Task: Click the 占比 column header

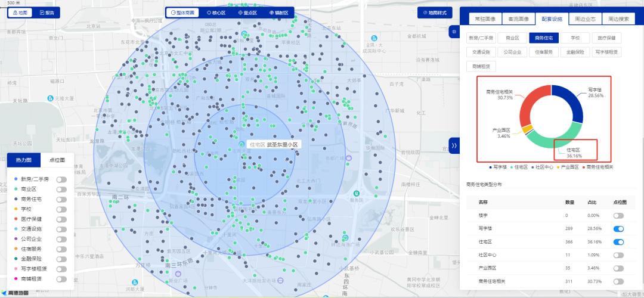Action: (592, 203)
